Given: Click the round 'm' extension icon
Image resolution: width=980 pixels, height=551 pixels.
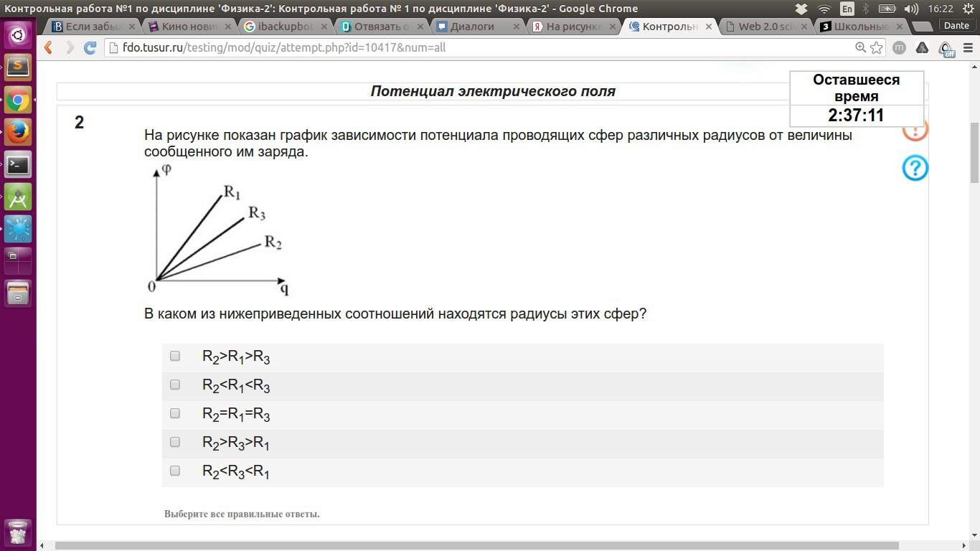Looking at the screenshot, I should coord(900,48).
